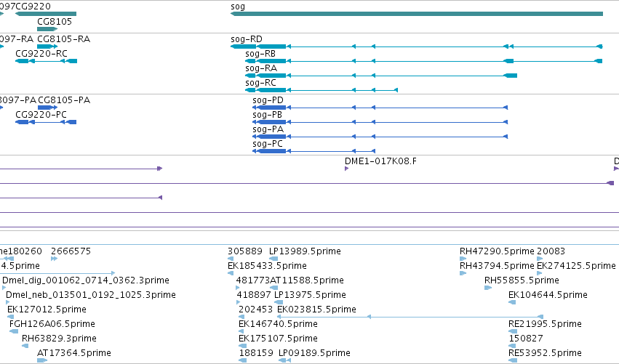Select the RH47290.5prime EST label
Image resolution: width=619 pixels, height=364 pixels.
[x=497, y=251]
